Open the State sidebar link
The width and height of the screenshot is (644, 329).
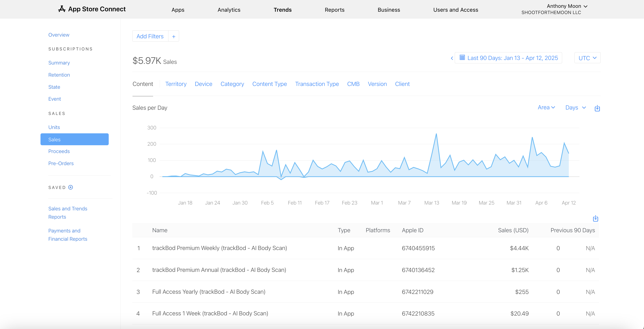point(54,87)
